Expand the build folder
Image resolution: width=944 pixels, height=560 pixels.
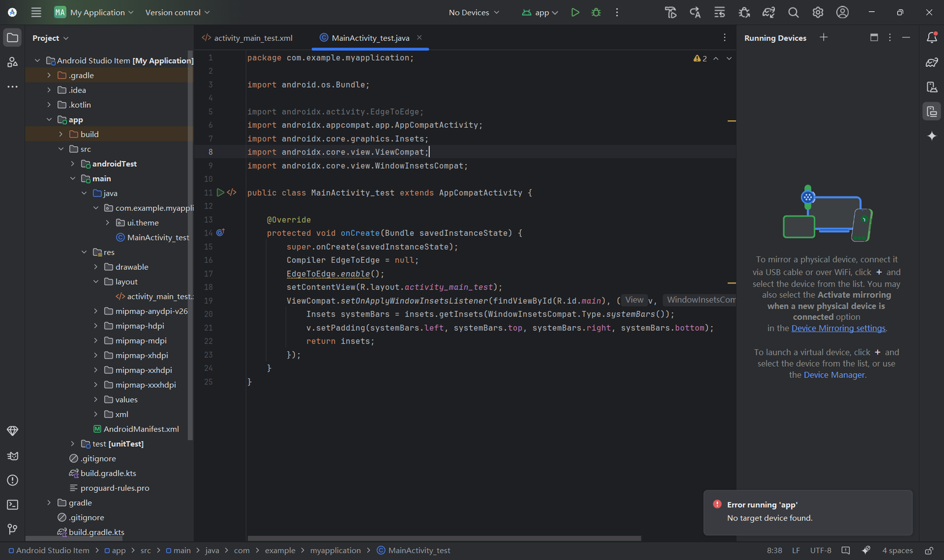61,134
